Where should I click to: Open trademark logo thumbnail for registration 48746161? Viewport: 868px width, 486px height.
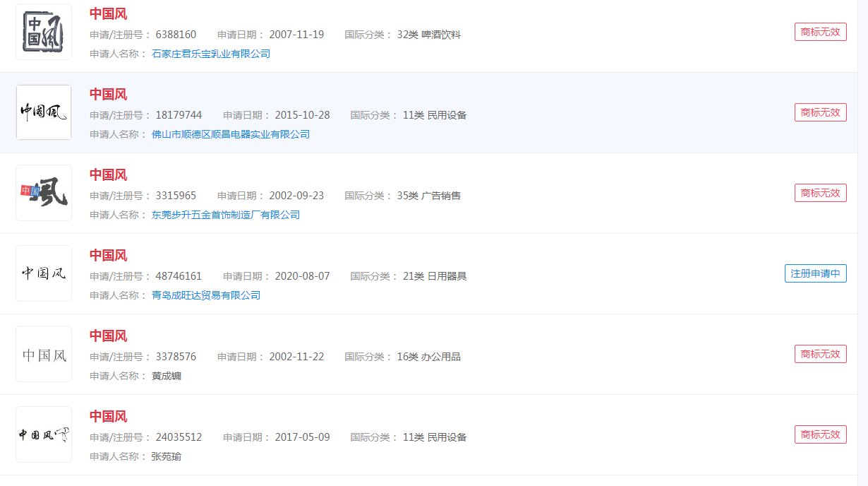pos(44,273)
